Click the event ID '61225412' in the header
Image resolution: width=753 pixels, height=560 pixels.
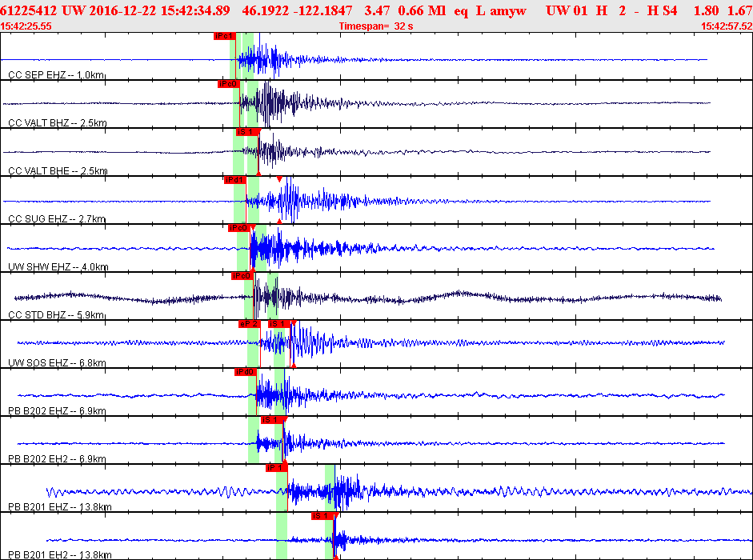28,10
